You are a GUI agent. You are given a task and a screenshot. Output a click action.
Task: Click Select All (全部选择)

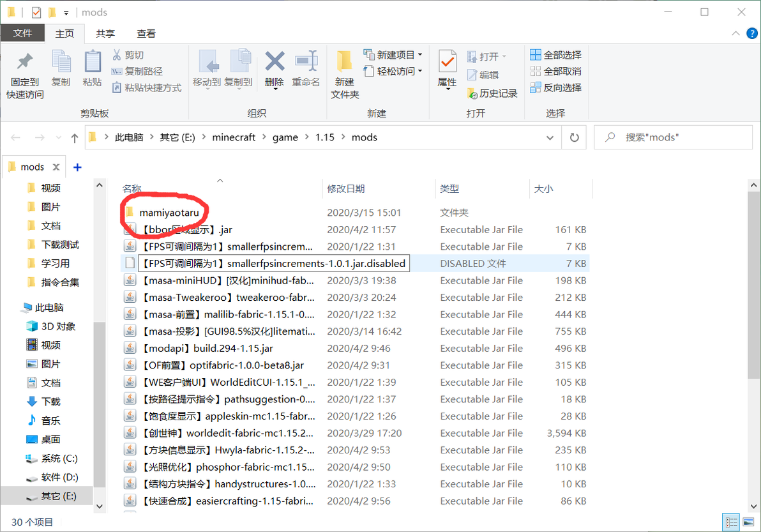click(x=555, y=55)
